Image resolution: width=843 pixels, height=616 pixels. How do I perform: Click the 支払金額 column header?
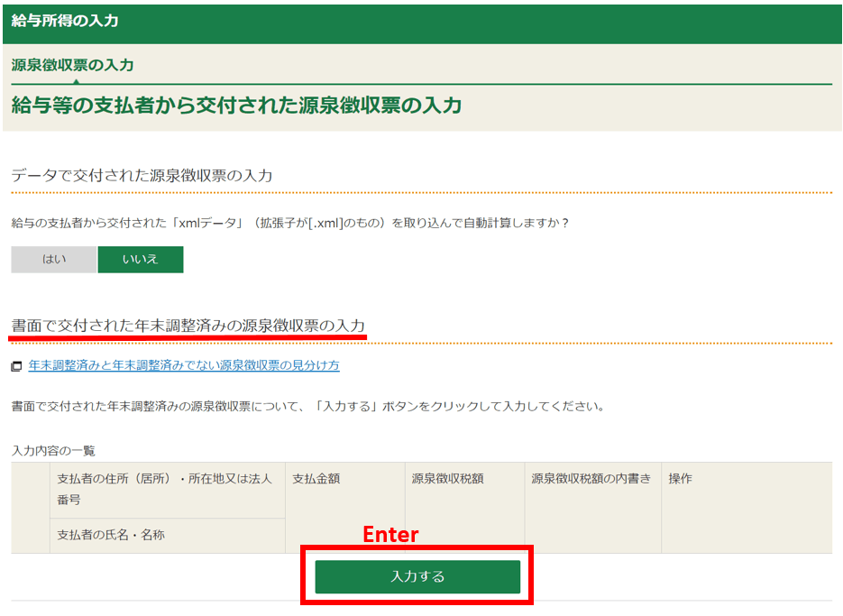tap(345, 508)
